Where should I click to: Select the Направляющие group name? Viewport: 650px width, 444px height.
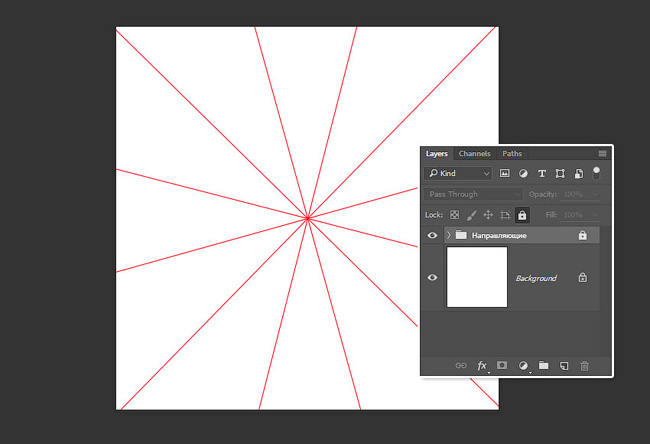pyautogui.click(x=499, y=235)
